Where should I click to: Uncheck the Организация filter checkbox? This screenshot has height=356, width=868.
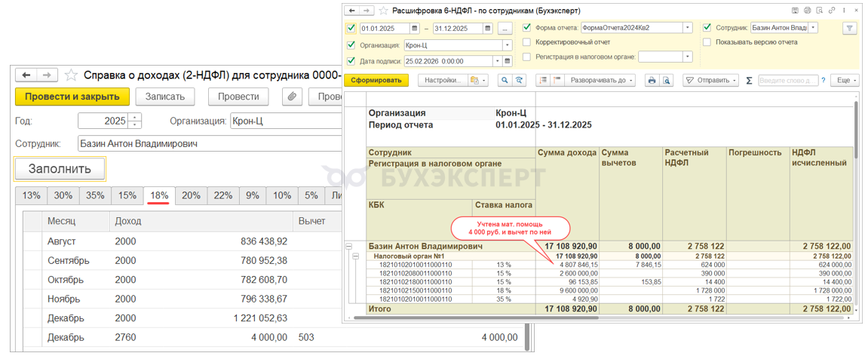[351, 45]
